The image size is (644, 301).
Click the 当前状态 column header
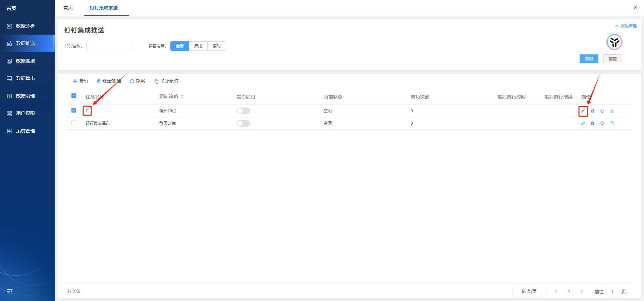click(x=333, y=97)
